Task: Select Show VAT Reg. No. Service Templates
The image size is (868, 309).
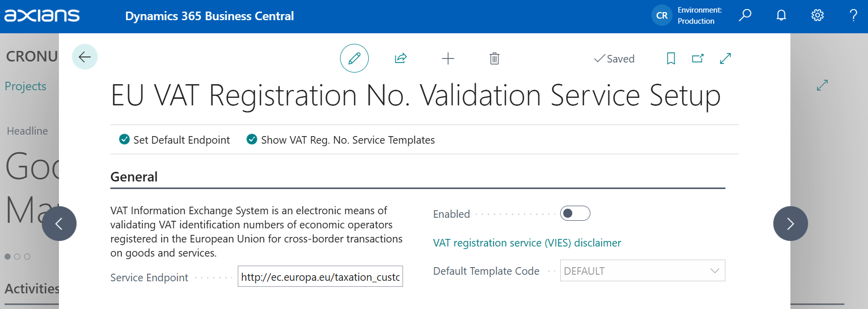Action: pyautogui.click(x=341, y=140)
